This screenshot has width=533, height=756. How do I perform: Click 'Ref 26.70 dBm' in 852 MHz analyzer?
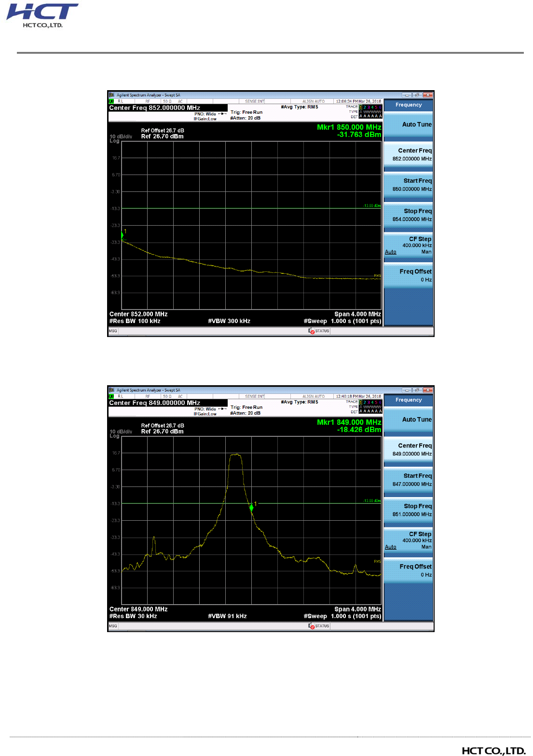162,136
